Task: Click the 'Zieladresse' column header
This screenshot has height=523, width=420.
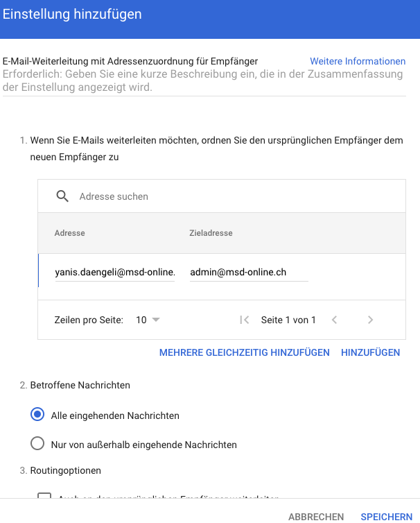Action: 211,233
